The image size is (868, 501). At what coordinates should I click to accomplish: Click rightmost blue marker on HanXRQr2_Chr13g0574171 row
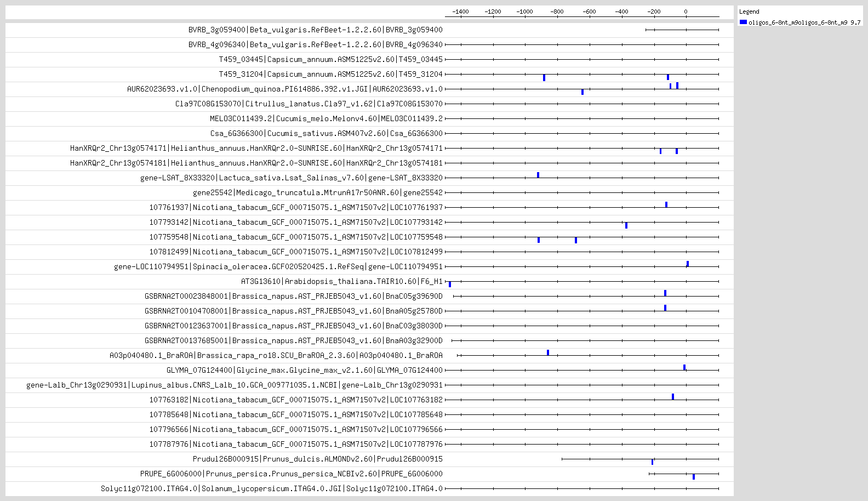[x=677, y=151]
